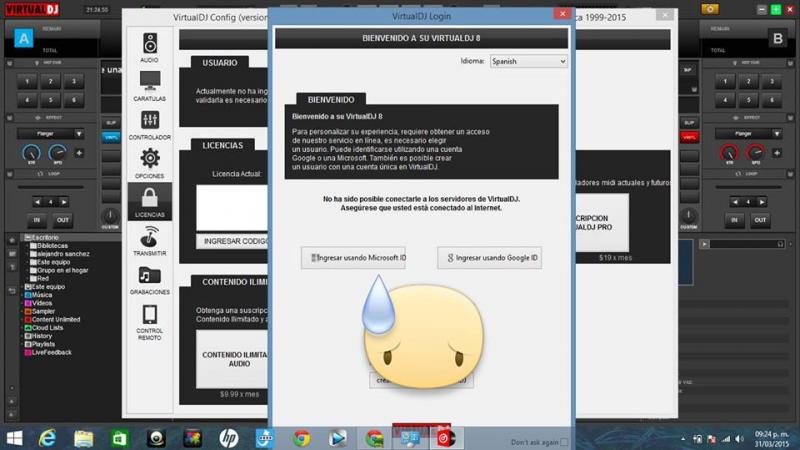
Task: Toggle SLIP mode on deck B
Action: (689, 123)
